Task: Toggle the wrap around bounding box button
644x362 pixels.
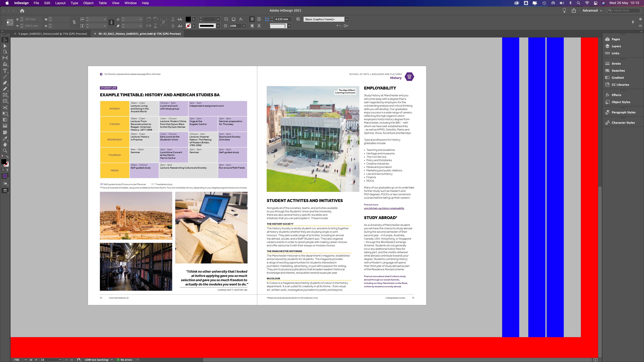Action: pos(259,19)
